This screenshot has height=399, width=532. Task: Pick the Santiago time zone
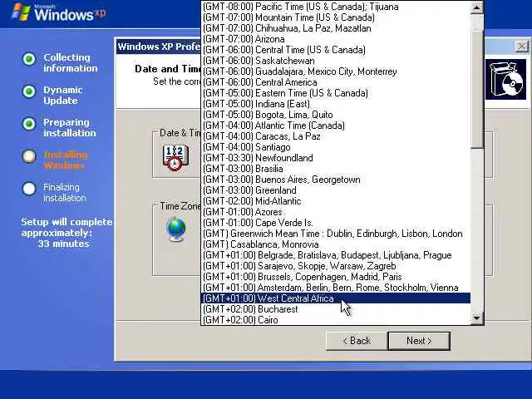click(336, 147)
